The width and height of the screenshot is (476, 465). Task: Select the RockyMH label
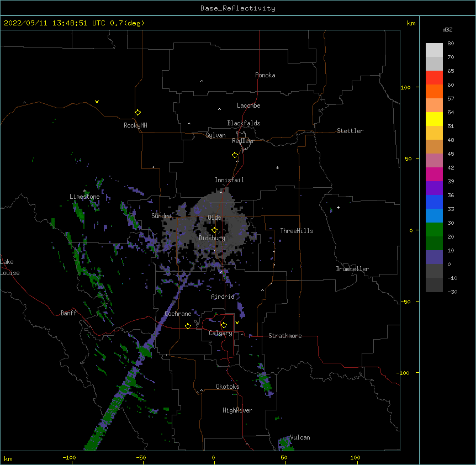pos(135,125)
